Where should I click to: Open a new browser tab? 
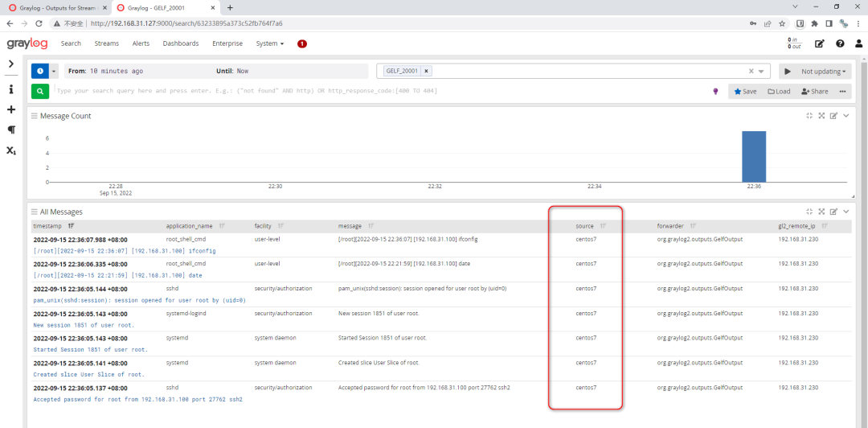pos(231,8)
